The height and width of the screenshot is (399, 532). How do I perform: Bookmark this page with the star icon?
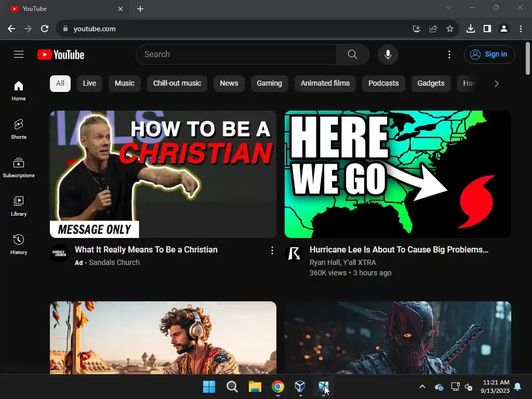[450, 29]
